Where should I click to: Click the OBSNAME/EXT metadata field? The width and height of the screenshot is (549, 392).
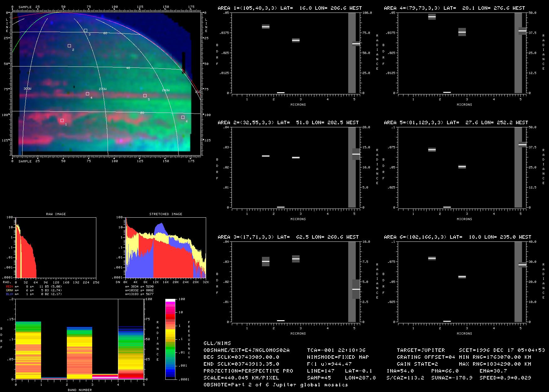246,350
